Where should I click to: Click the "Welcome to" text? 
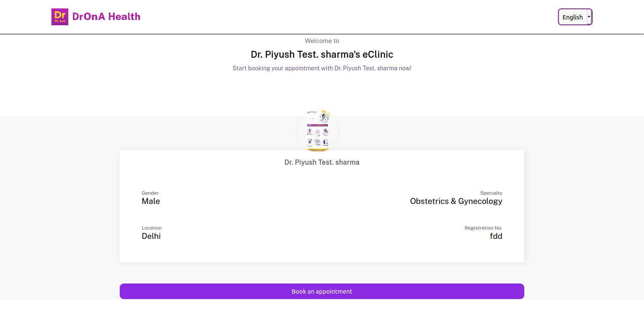pos(322,41)
